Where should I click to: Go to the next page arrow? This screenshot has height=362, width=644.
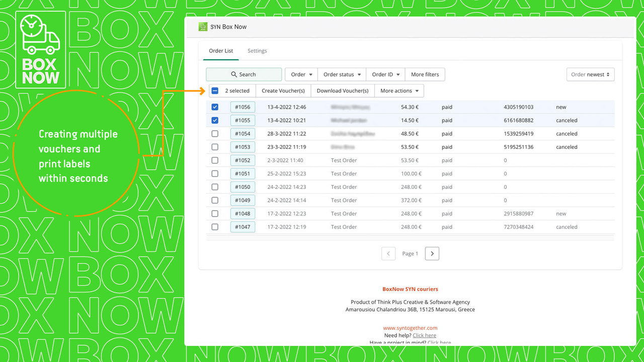(x=432, y=253)
